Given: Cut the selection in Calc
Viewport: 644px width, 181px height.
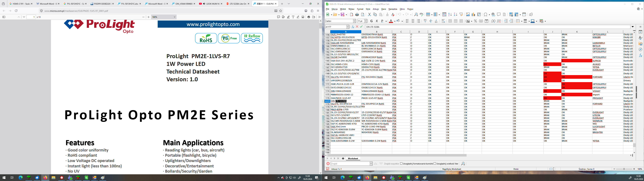Looking at the screenshot, I should pos(369,15).
